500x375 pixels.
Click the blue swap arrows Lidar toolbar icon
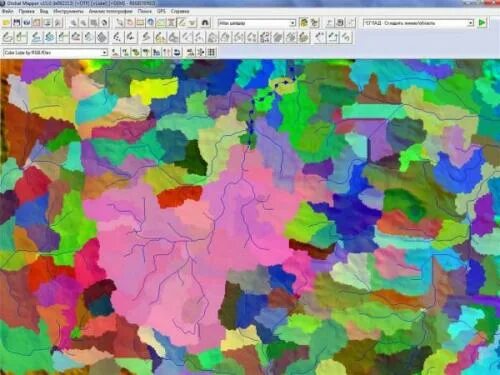(x=177, y=52)
